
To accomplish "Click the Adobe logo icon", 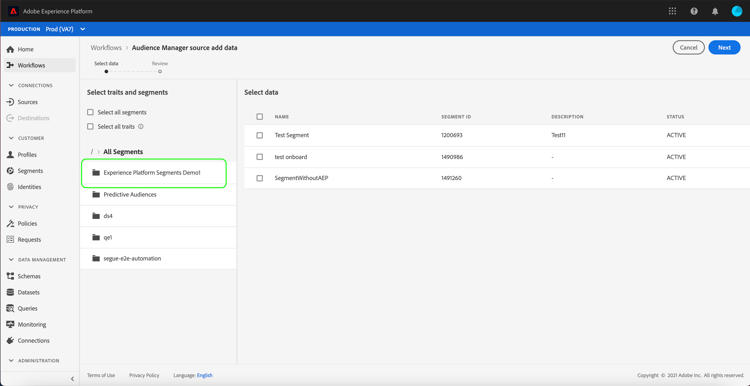I will (13, 11).
